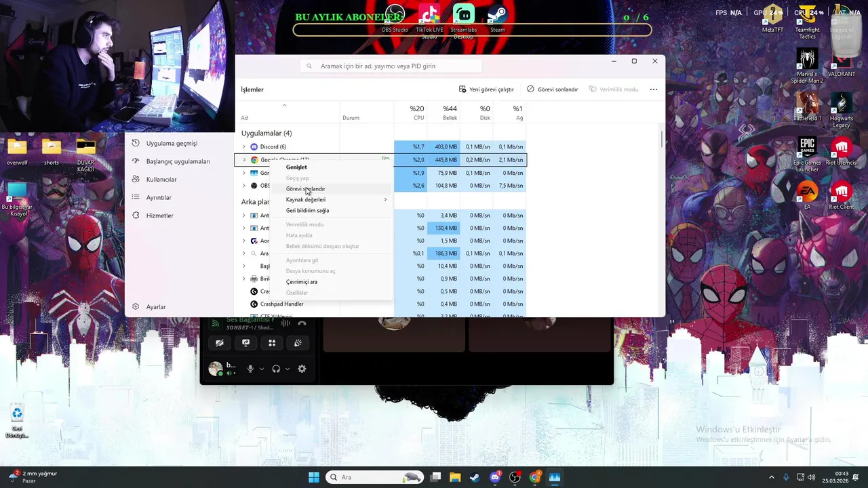The image size is (868, 488).
Task: Open the soundboard in Discord voice panel
Action: click(298, 343)
